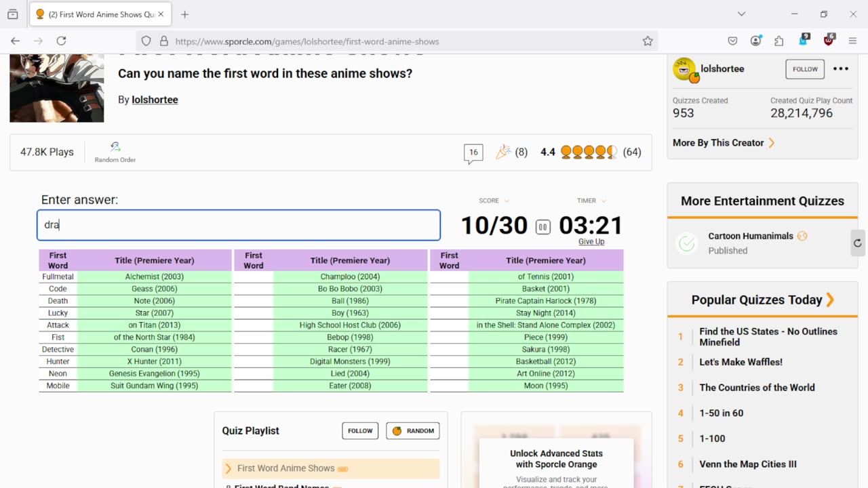The height and width of the screenshot is (488, 868).
Task: View site padlock connection info
Action: pyautogui.click(x=163, y=41)
